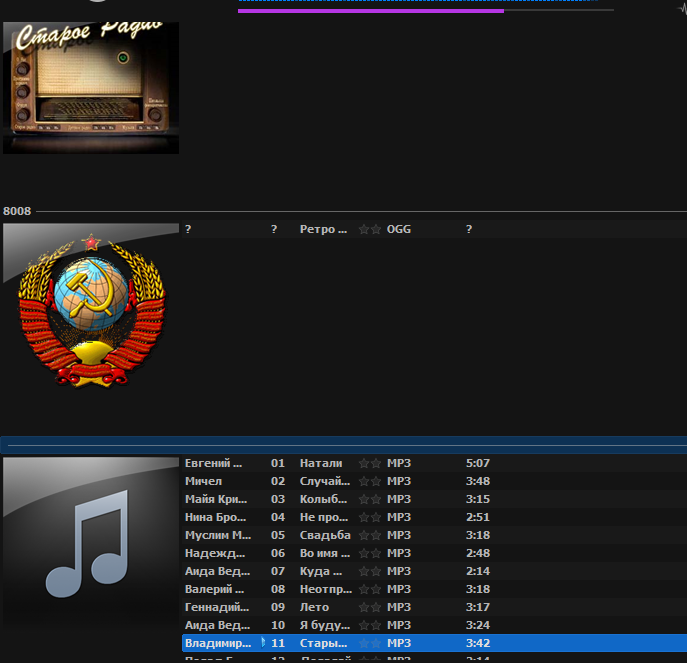This screenshot has width=687, height=663.
Task: Select highlighted track 11 Стары by Владимир
Action: click(x=434, y=643)
